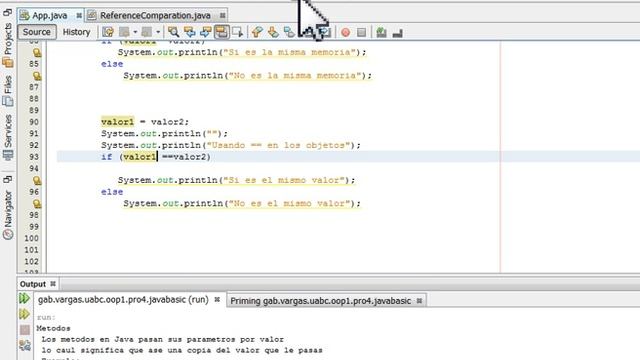Viewport: 640px width, 360px height.
Task: Click the "run:" output line
Action: [46, 317]
